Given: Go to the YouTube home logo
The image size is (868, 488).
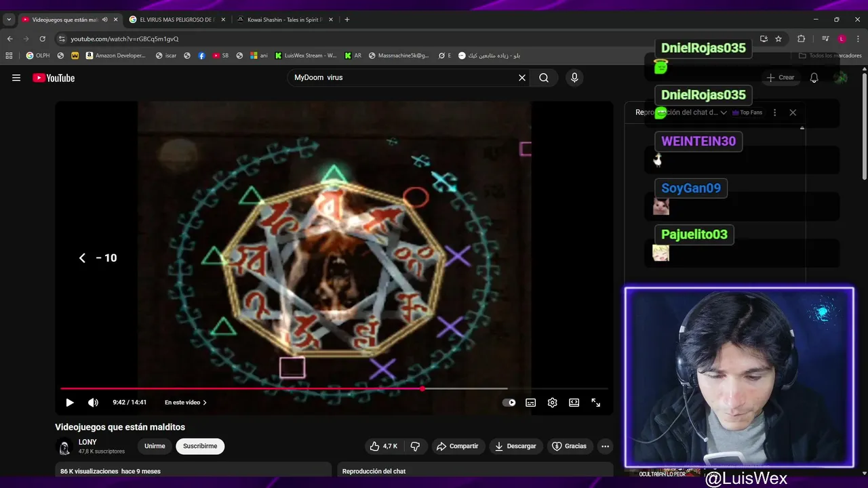Looking at the screenshot, I should 54,78.
